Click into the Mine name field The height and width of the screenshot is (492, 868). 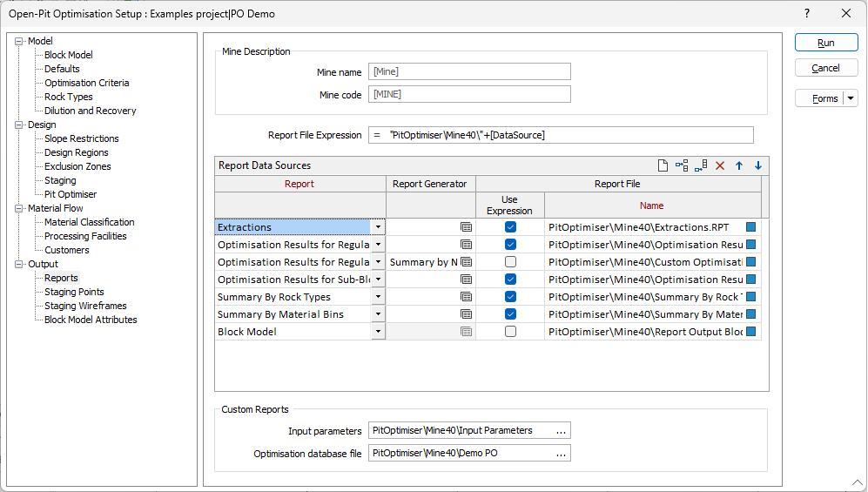pos(469,71)
